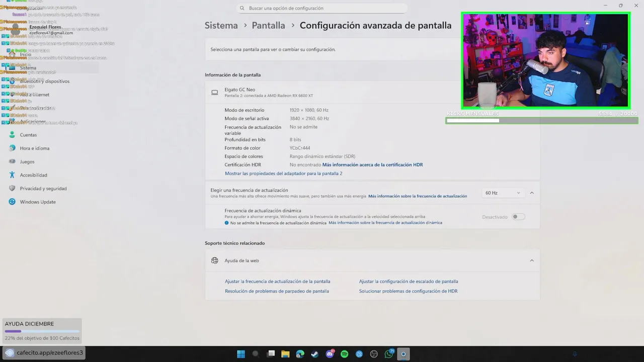Show adapter properties for pantalla 2
The width and height of the screenshot is (644, 362).
[x=283, y=173]
